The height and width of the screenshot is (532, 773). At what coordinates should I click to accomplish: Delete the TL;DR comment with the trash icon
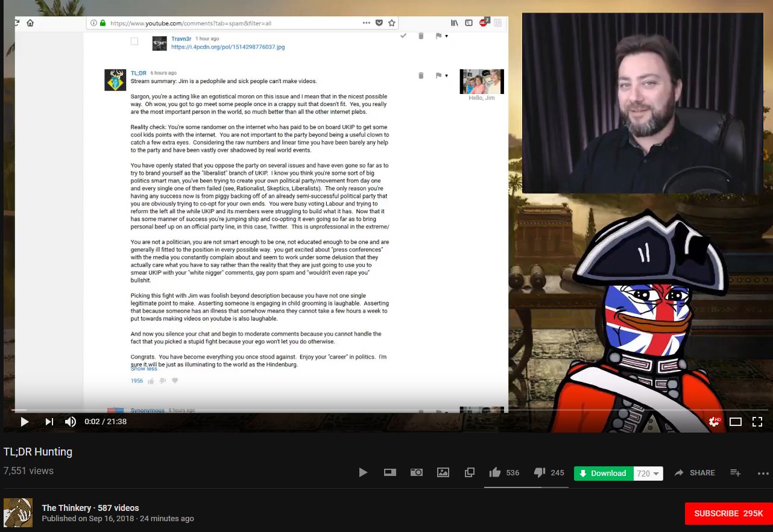(x=421, y=75)
